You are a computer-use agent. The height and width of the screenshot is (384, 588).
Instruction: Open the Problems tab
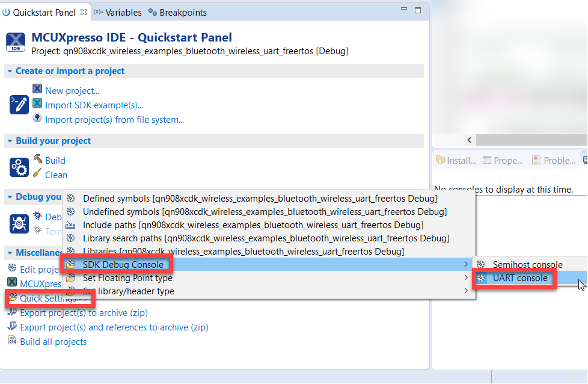554,160
